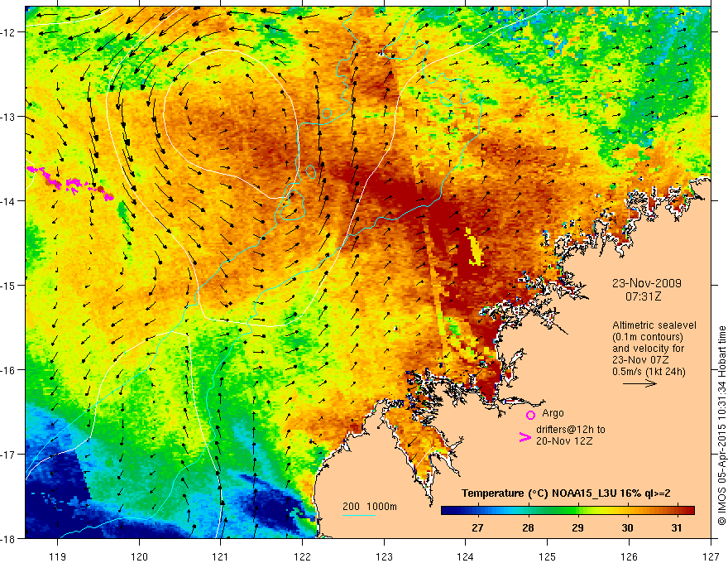Click the color bar value 29
The image size is (728, 563).
pyautogui.click(x=577, y=527)
